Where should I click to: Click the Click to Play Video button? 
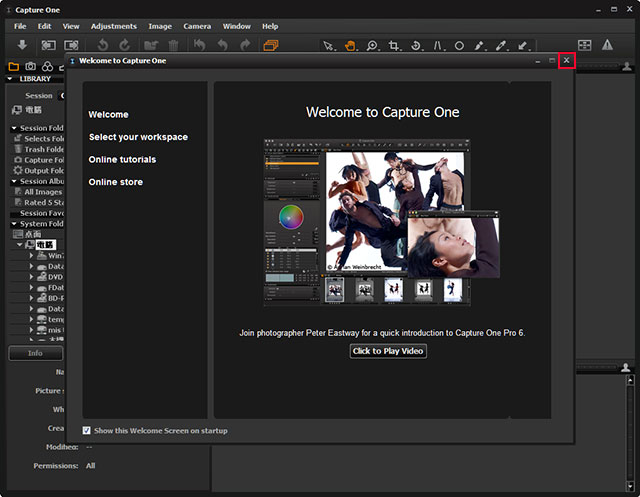pos(388,351)
